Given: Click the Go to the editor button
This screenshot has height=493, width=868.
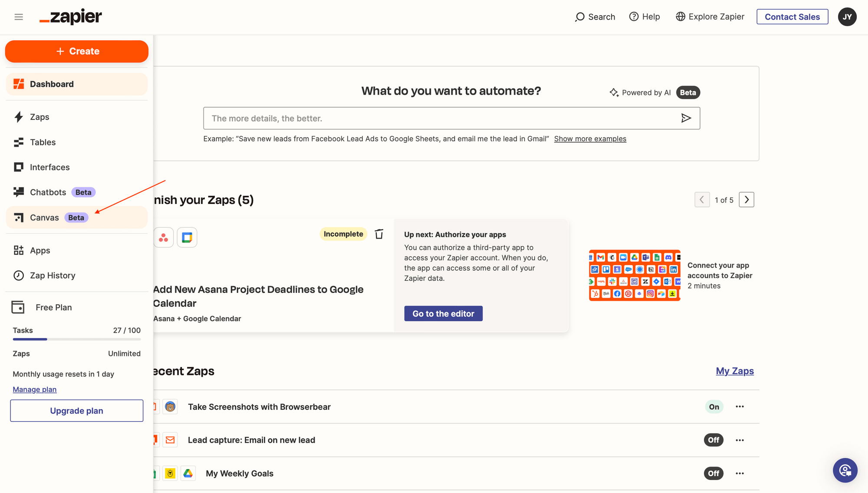Looking at the screenshot, I should pos(443,313).
